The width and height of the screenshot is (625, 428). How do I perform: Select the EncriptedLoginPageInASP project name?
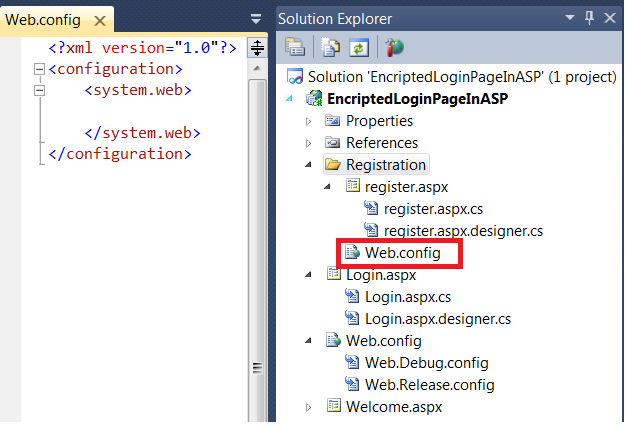[x=417, y=98]
